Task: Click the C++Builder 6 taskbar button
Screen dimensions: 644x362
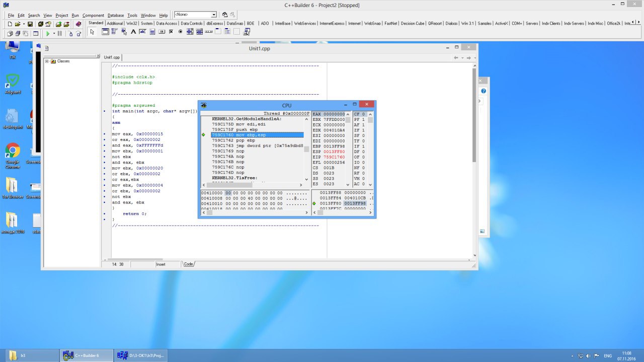Action: point(86,355)
